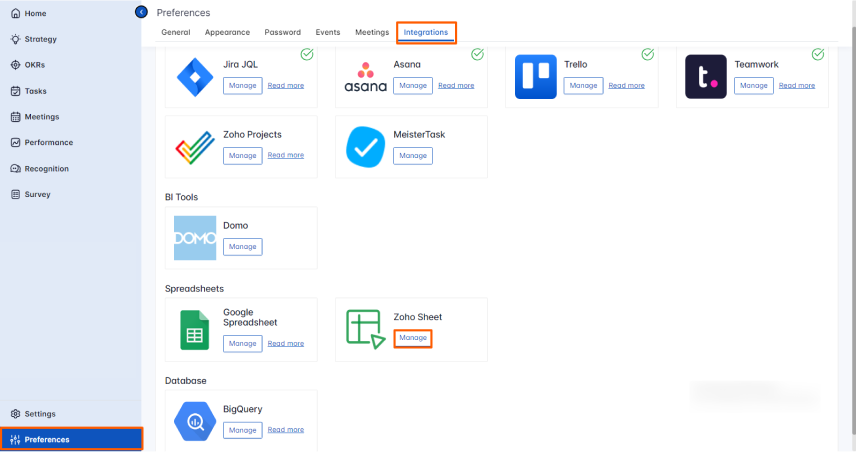Manage the Trello integration

583,86
